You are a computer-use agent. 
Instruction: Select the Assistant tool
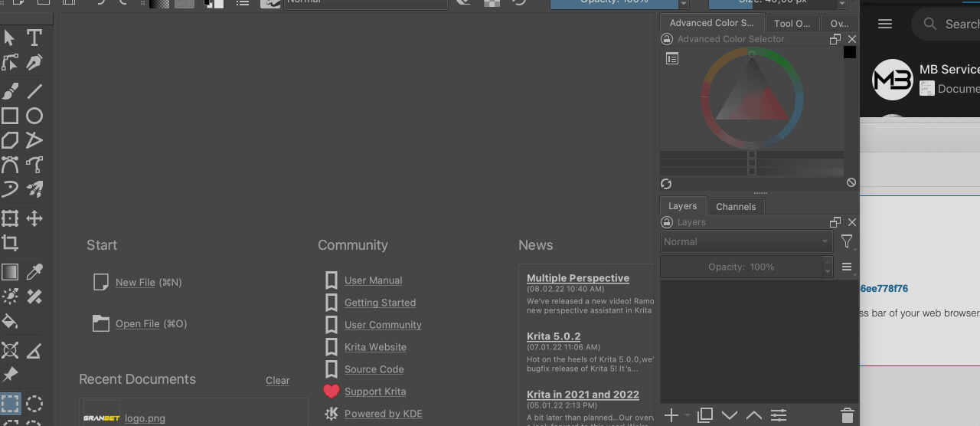pos(10,351)
